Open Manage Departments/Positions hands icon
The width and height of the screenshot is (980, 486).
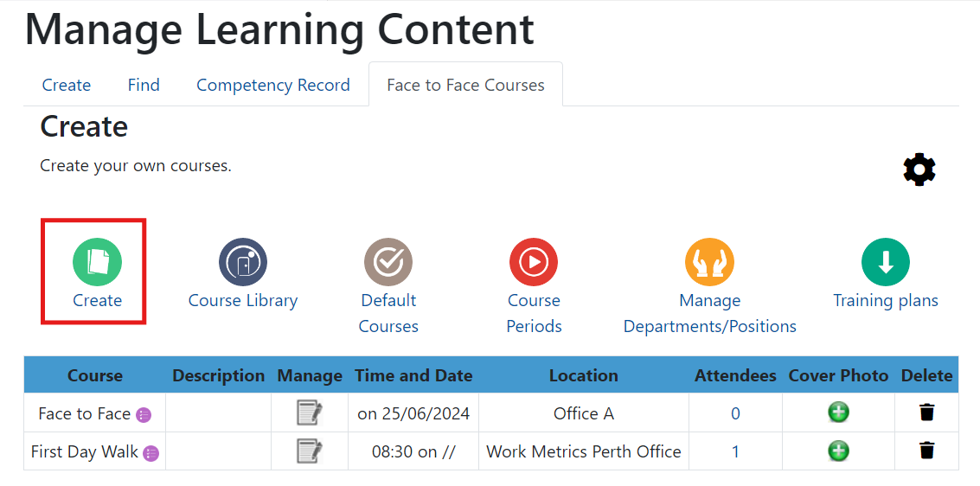709,262
